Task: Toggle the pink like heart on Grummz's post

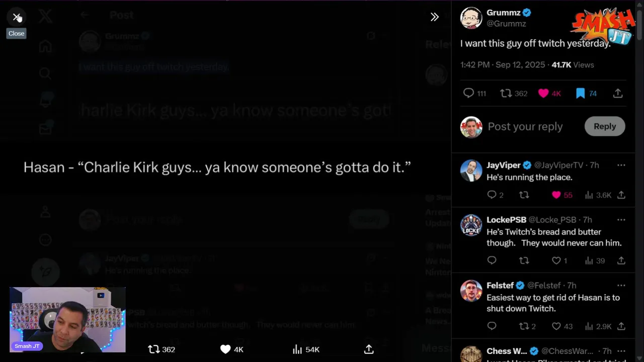Action: 549,94
